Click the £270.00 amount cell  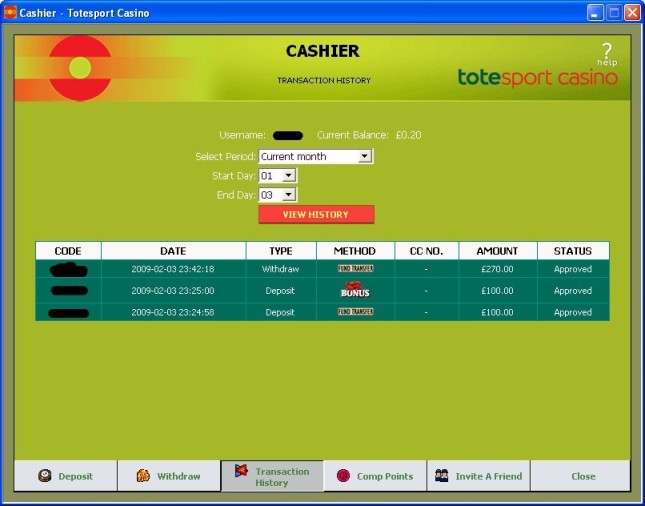tap(497, 269)
